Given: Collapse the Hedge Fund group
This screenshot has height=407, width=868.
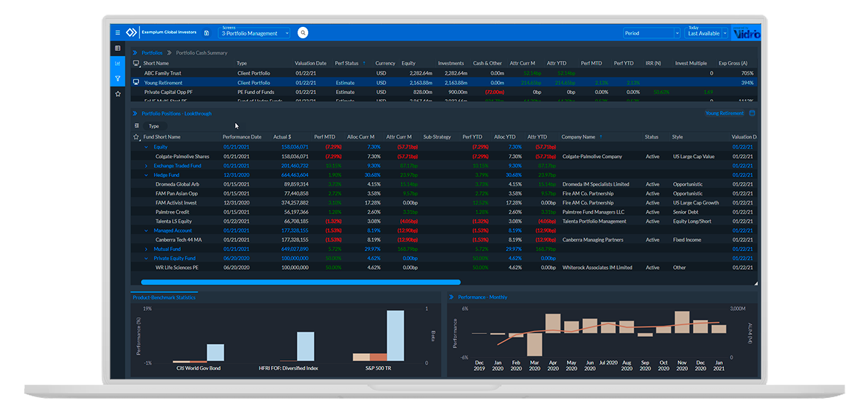Looking at the screenshot, I should click(x=146, y=175).
